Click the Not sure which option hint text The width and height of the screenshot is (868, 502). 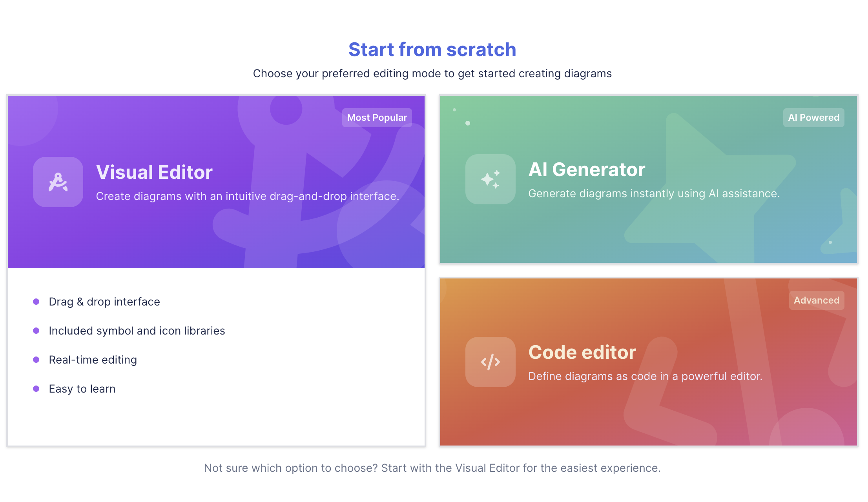432,468
